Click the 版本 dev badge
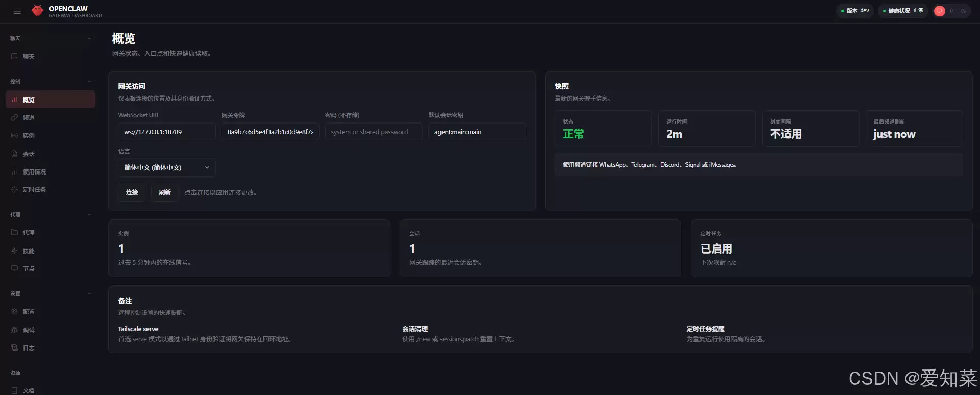Image resolution: width=980 pixels, height=395 pixels. coord(855,11)
